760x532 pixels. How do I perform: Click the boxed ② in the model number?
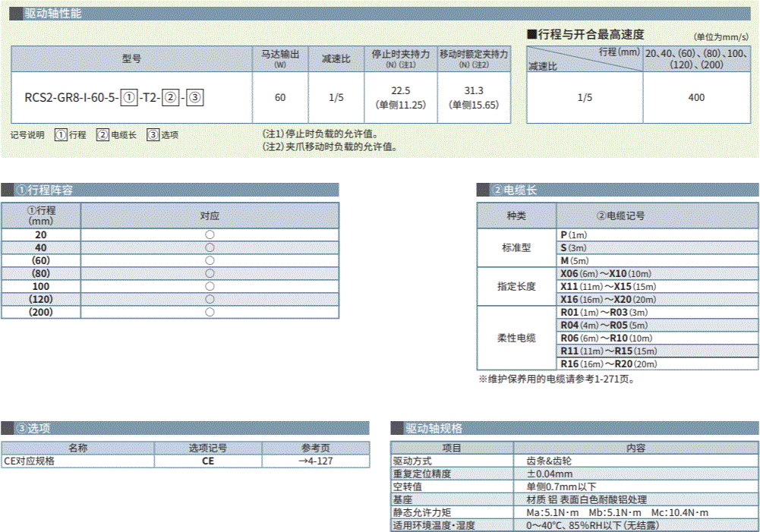[172, 98]
